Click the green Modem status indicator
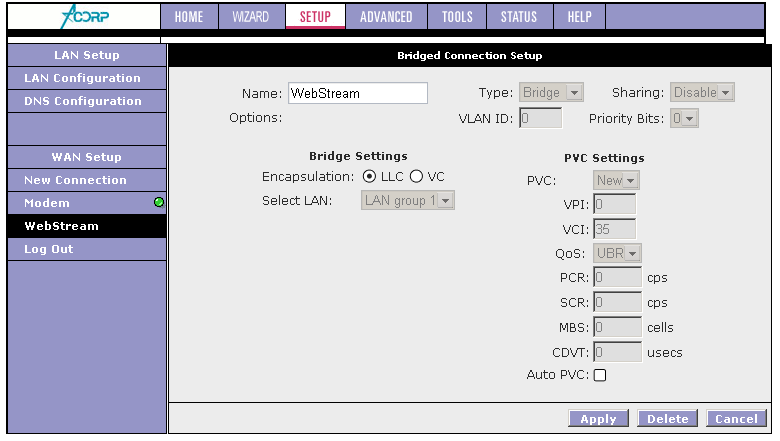Viewport: 780px width, 441px height. 158,203
